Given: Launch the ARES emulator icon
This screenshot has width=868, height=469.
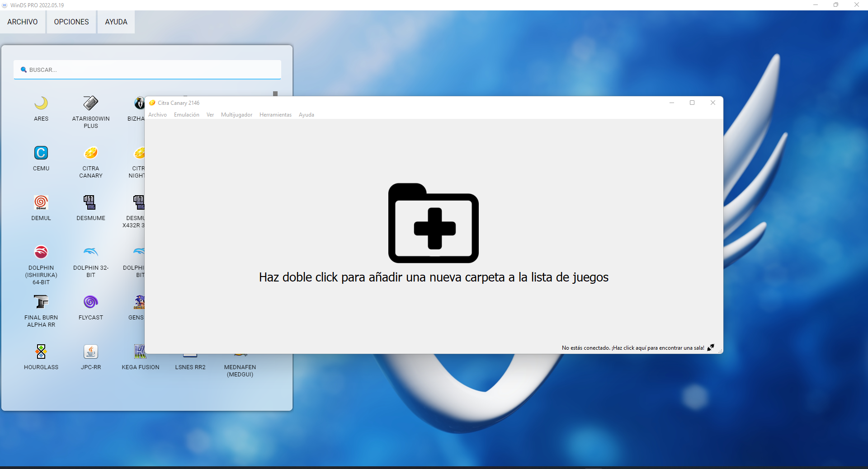Looking at the screenshot, I should [41, 103].
